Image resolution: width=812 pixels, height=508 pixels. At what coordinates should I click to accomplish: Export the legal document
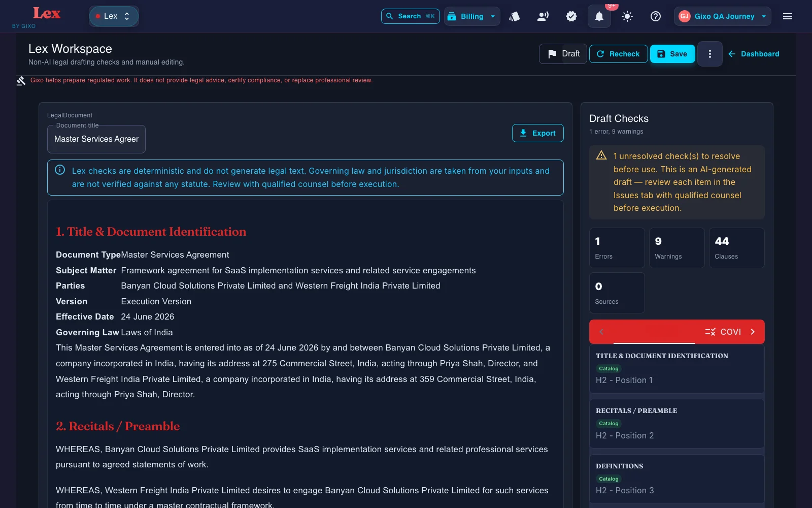click(x=538, y=133)
